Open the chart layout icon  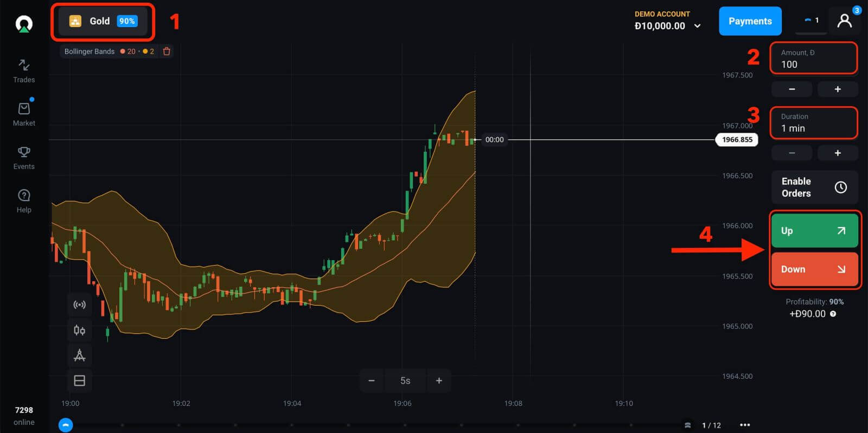click(79, 380)
